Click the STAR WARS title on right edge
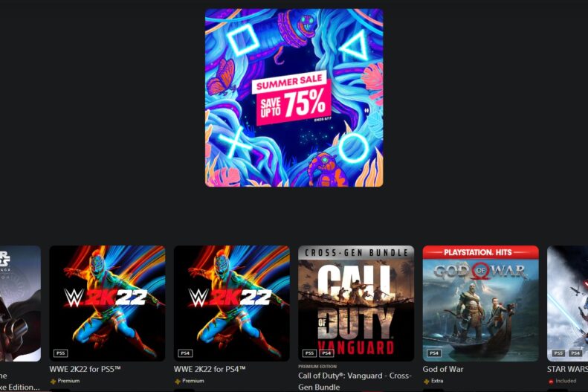 [x=567, y=369]
